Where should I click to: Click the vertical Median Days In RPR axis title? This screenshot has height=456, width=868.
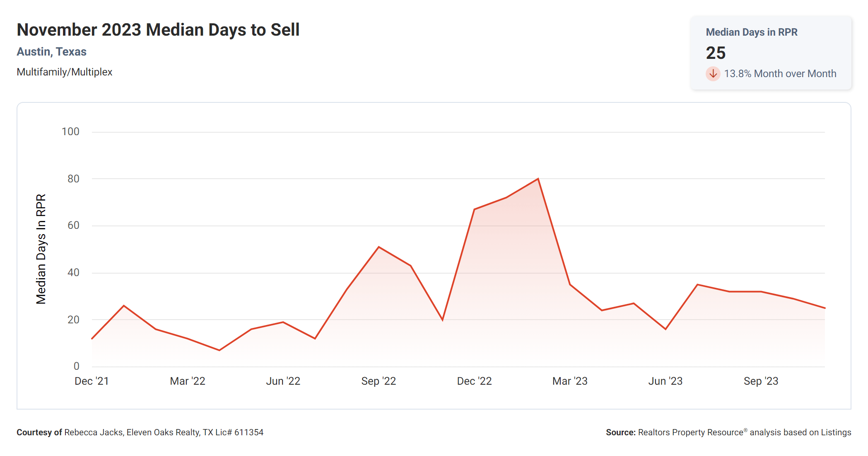tap(41, 249)
